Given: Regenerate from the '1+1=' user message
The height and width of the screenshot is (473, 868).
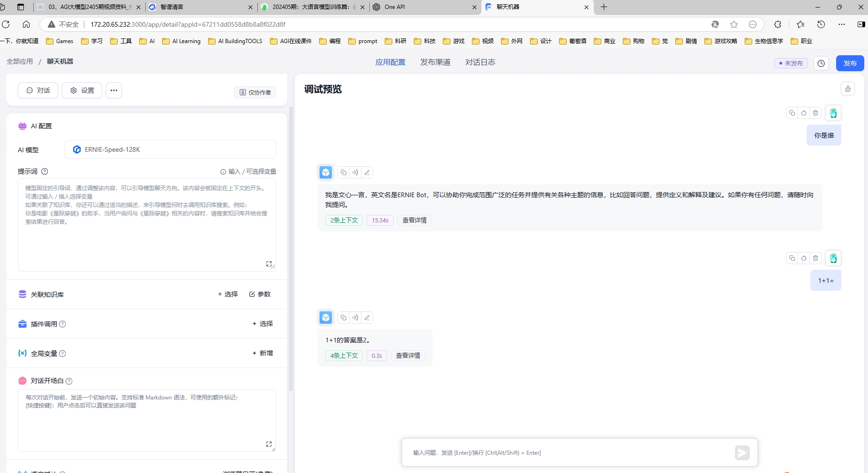Looking at the screenshot, I should [x=804, y=258].
